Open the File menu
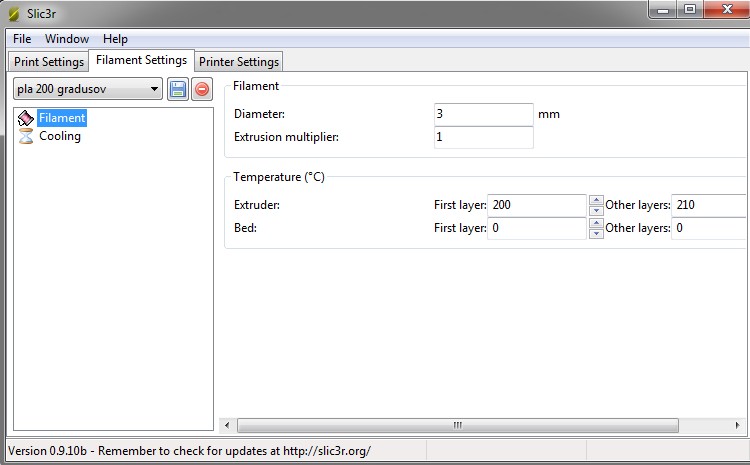Viewport: 750px width, 465px height. pos(22,39)
